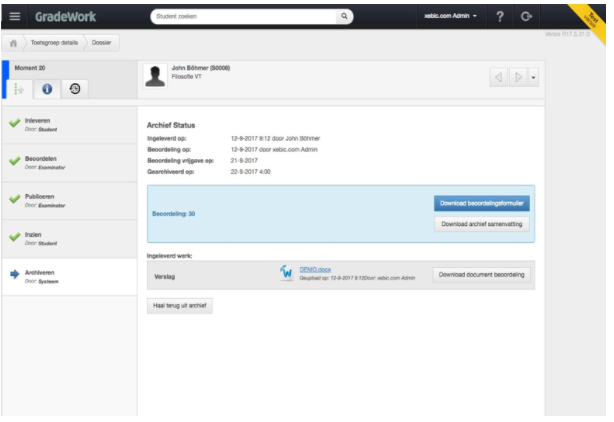Viewport: 614px width, 422px height.
Task: Open the history clock tab icon
Action: [75, 89]
